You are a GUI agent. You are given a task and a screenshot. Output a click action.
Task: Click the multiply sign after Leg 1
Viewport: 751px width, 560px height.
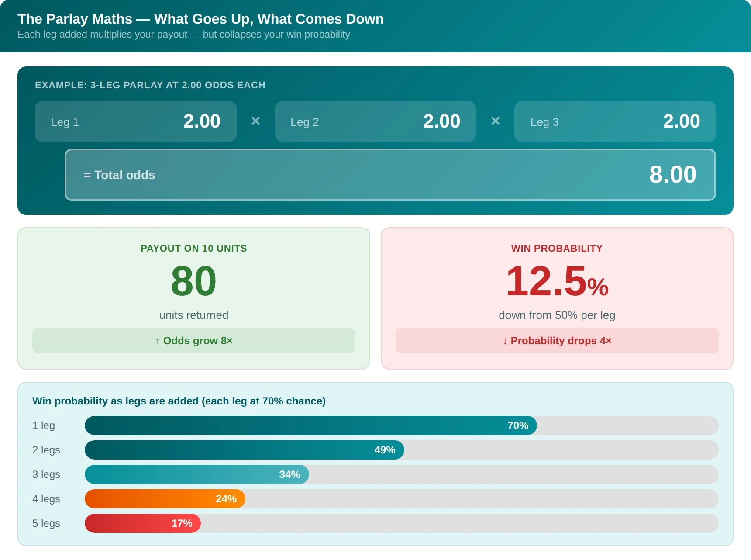click(256, 121)
